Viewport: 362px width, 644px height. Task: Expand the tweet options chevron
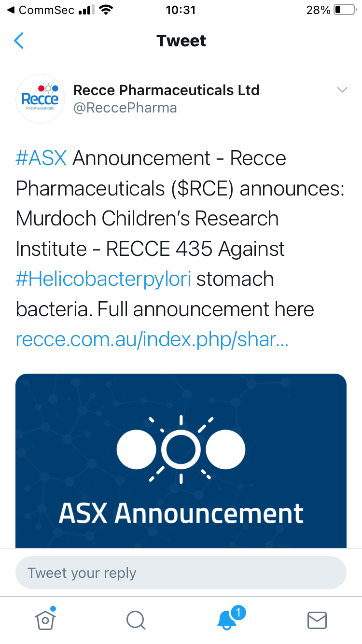point(342,90)
